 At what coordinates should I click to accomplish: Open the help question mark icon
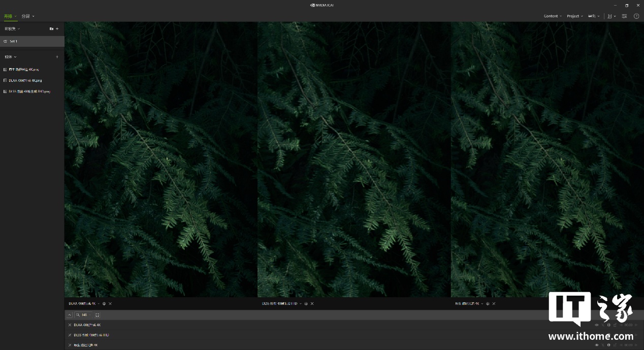[636, 16]
